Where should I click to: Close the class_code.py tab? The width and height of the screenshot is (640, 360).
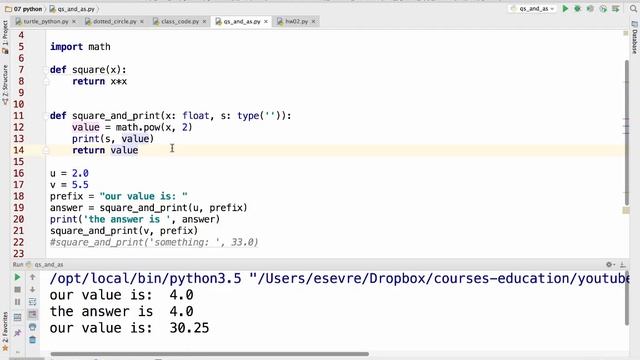tap(204, 21)
